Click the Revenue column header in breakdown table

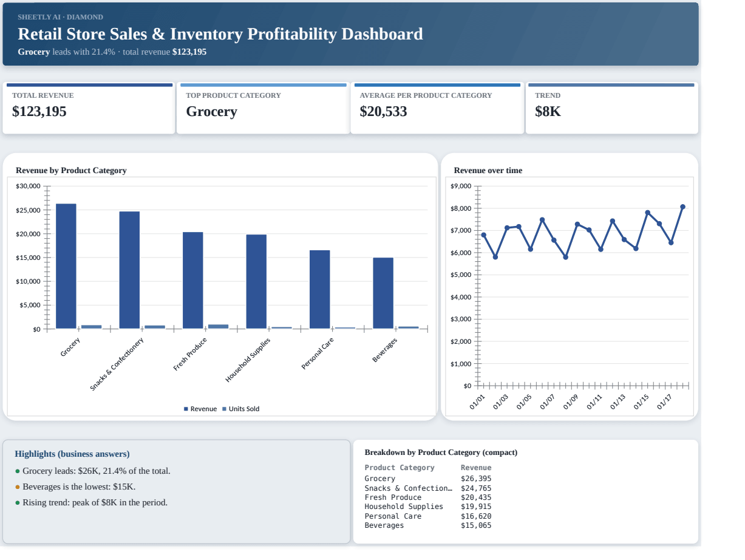476,468
